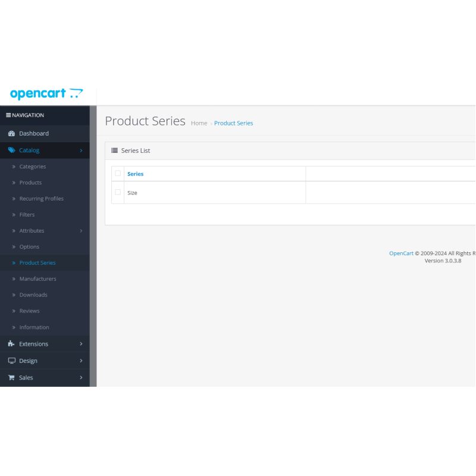This screenshot has width=476, height=476.
Task: Click the Dashboard gauge icon
Action: [11, 134]
